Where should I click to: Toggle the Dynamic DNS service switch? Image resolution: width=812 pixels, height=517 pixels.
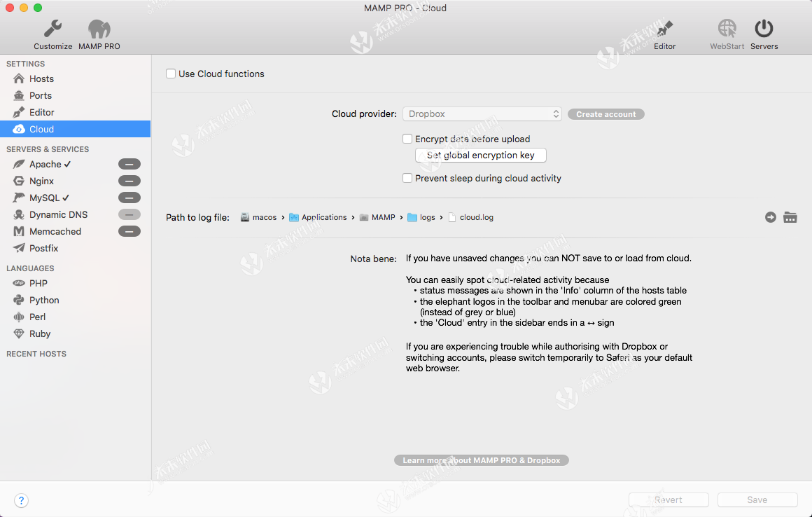[x=129, y=214]
